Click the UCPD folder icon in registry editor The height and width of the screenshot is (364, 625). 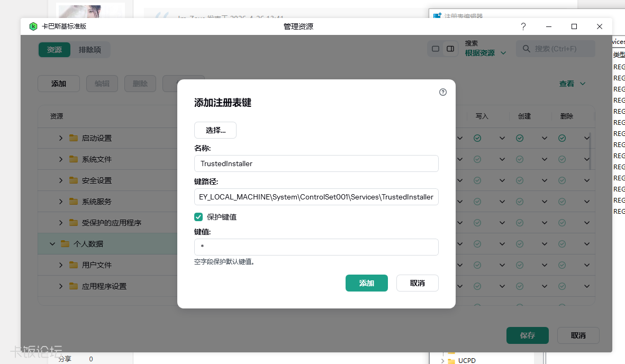coord(451,361)
